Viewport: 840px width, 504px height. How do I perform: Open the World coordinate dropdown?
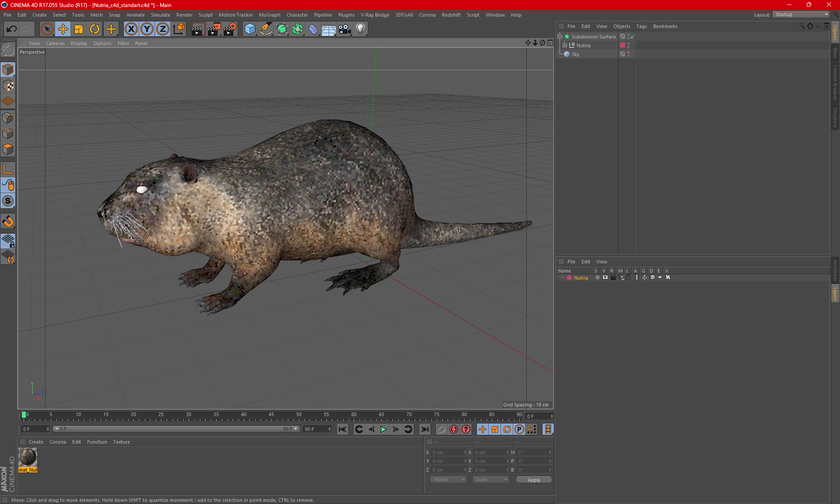[x=448, y=479]
